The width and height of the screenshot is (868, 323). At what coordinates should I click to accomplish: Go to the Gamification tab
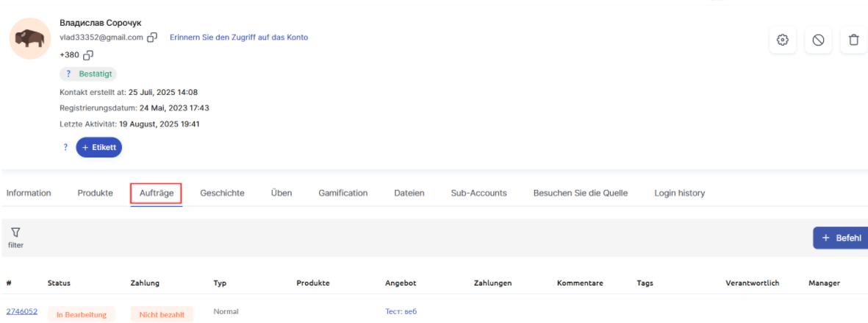(343, 193)
